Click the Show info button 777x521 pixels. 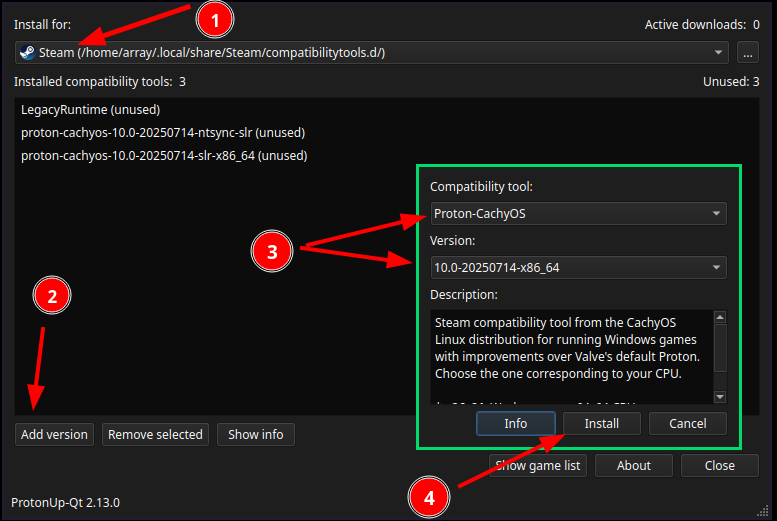coord(255,435)
